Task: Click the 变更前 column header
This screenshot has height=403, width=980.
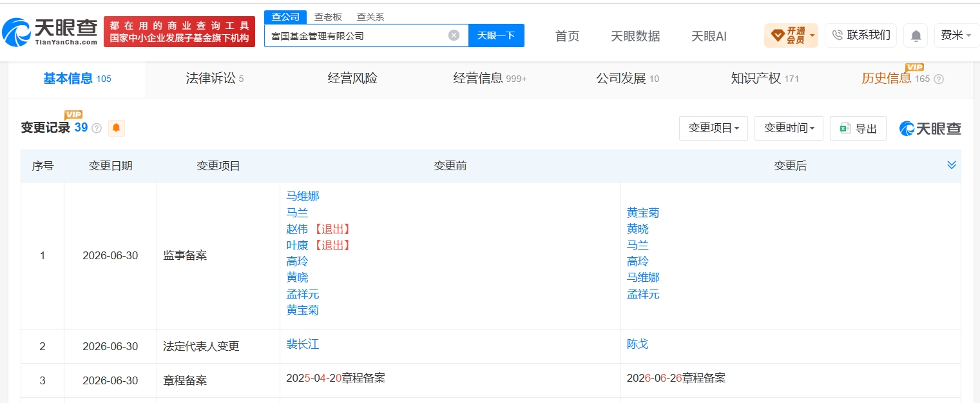Action: pyautogui.click(x=450, y=166)
